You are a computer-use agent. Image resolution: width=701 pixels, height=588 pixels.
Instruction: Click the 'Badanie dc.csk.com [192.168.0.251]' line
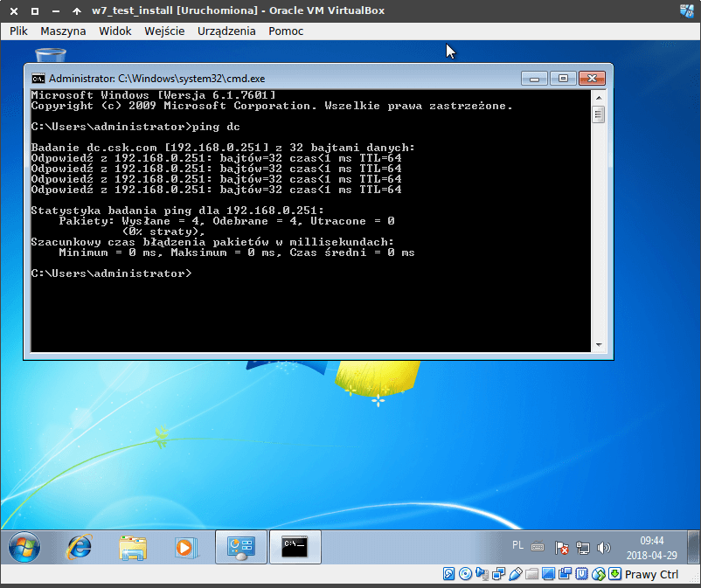coord(223,148)
